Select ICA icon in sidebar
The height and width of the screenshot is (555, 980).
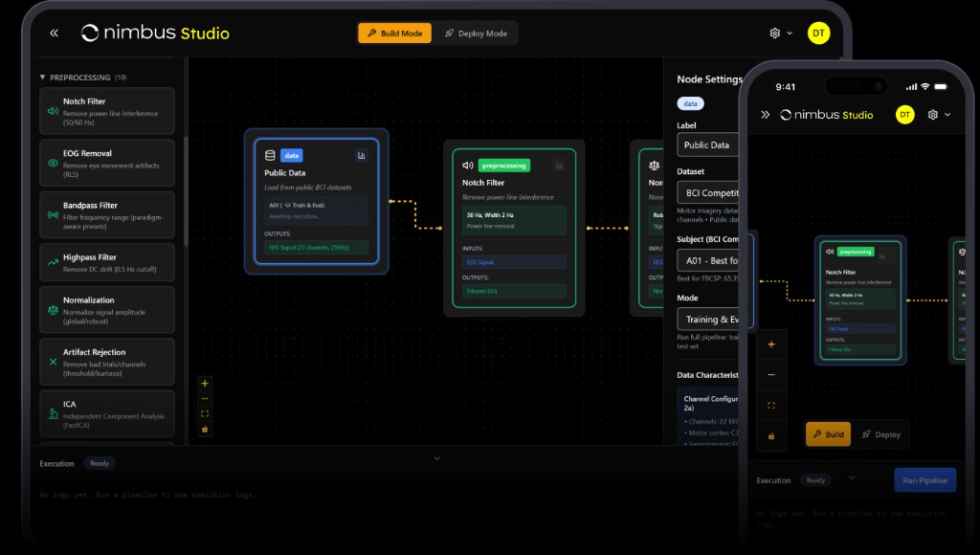53,413
